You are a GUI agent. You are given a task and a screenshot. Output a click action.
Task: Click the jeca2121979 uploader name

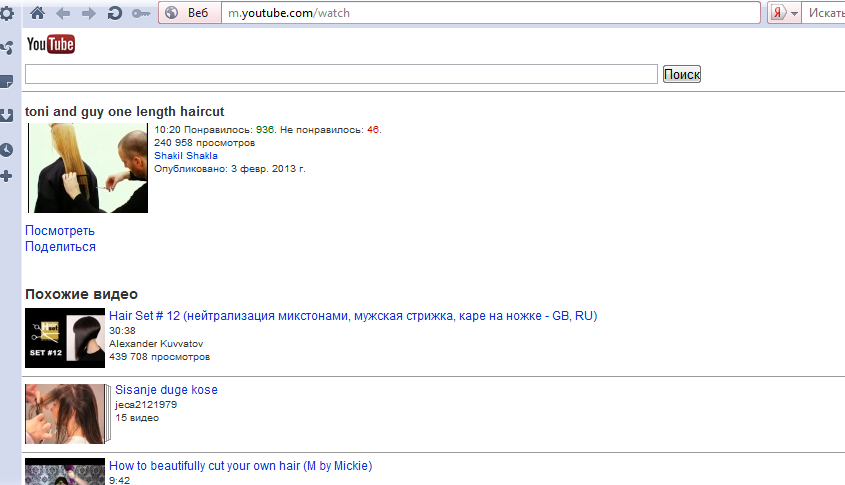click(146, 405)
